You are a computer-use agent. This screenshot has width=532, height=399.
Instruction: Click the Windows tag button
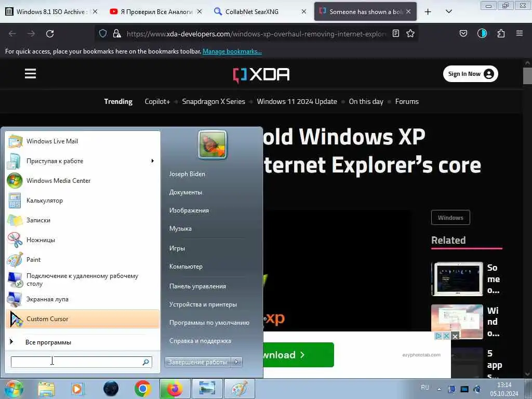pos(450,218)
